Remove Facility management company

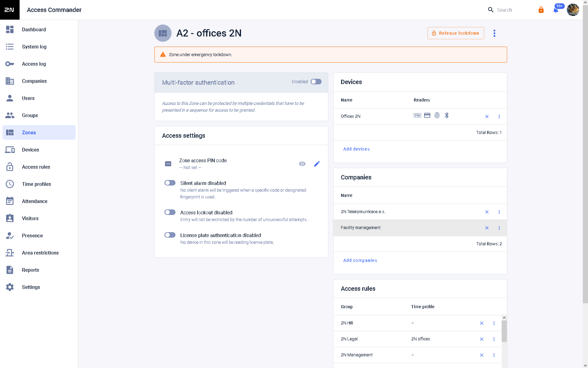tap(487, 228)
